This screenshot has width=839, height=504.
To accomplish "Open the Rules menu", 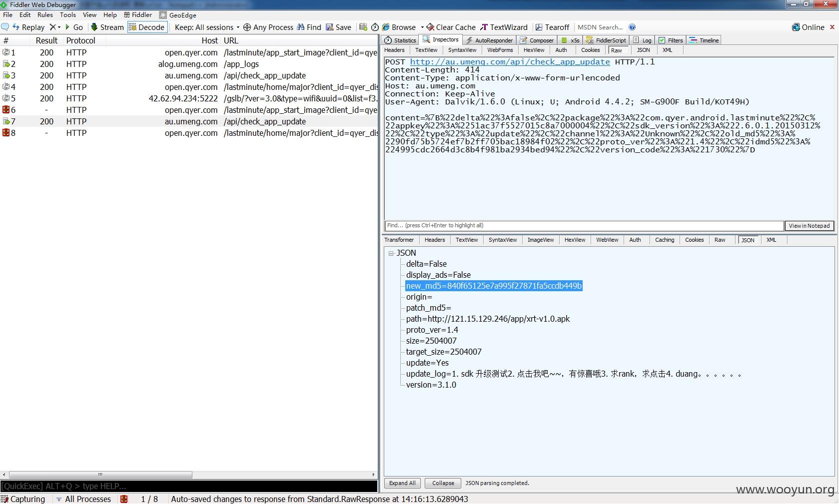I will pos(45,15).
